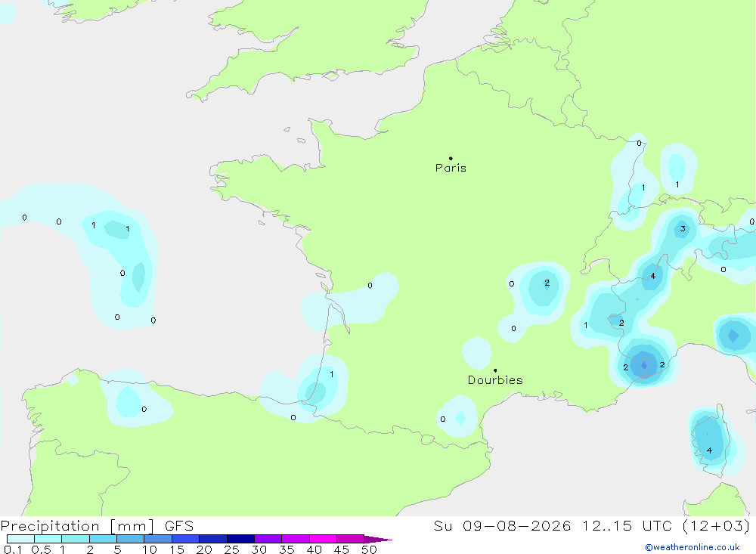Click the 30–35 mm purple legend swatch
Screen dimensions: 756x554
(x=268, y=539)
